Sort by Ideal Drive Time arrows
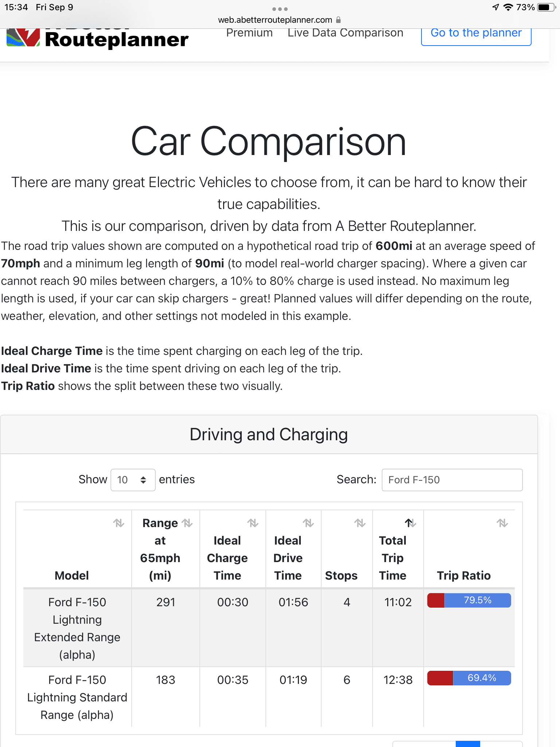560x747 pixels. pyautogui.click(x=308, y=523)
